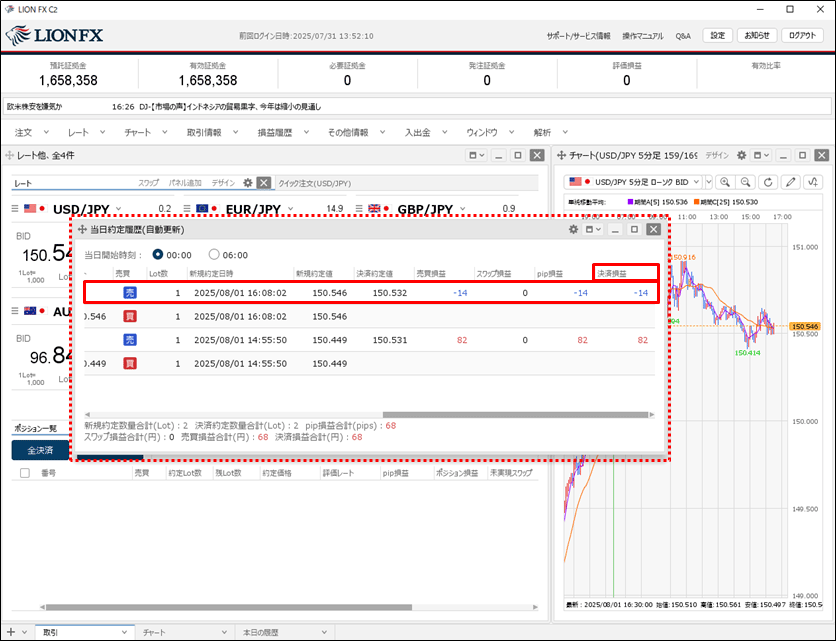Click the 全決済 button
The width and height of the screenshot is (836, 641).
40,450
